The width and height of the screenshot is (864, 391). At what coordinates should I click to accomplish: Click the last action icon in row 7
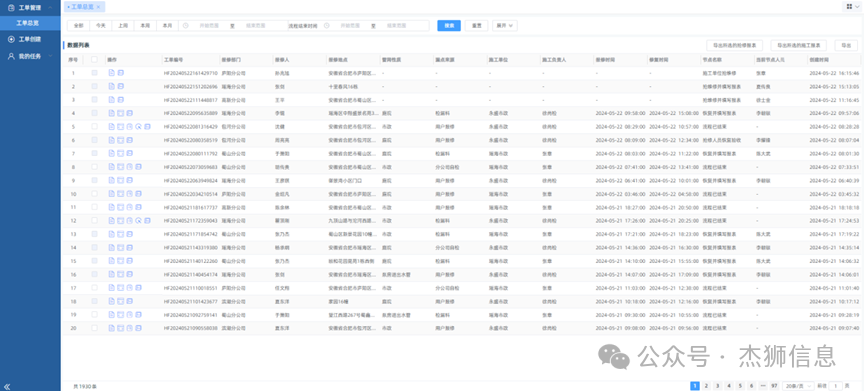[129, 153]
